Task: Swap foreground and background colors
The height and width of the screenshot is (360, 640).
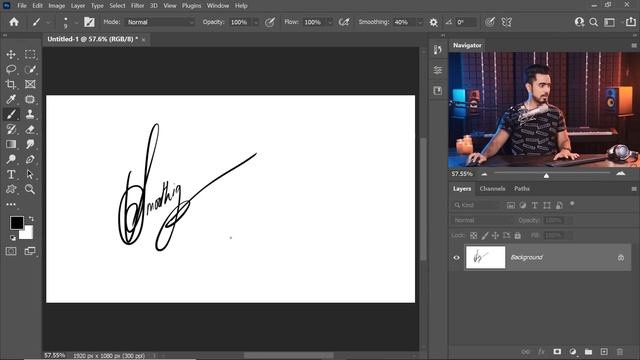Action: (x=31, y=219)
